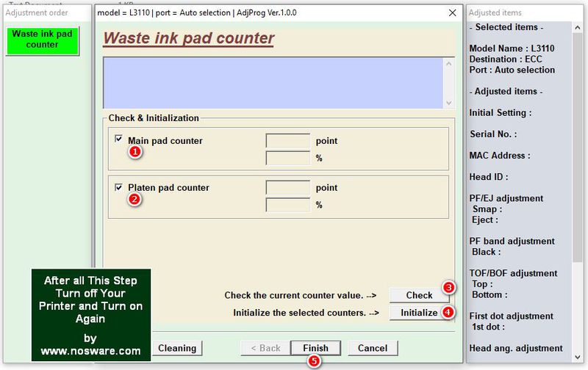Image resolution: width=588 pixels, height=370 pixels.
Task: Enable the Main pad counter checkbox
Action: click(x=119, y=139)
